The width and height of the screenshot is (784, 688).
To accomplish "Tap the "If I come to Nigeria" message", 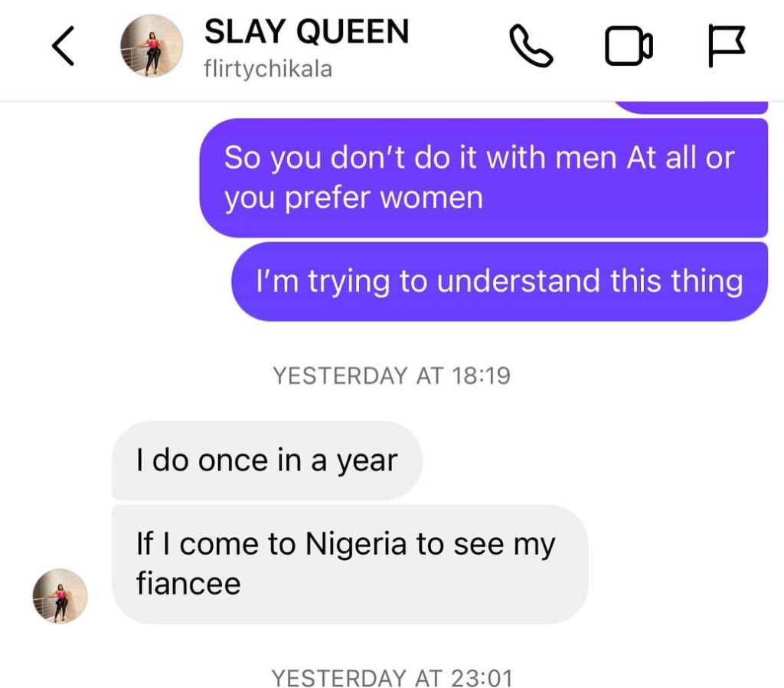I will (349, 563).
